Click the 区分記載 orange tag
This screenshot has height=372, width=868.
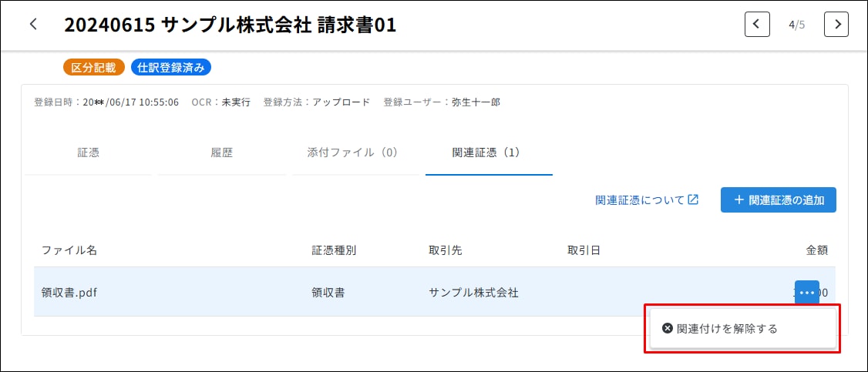93,68
